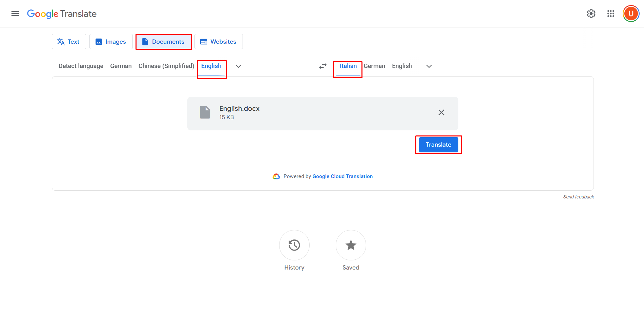Swap source and target languages
Screen dimensions: 644x320
point(322,66)
